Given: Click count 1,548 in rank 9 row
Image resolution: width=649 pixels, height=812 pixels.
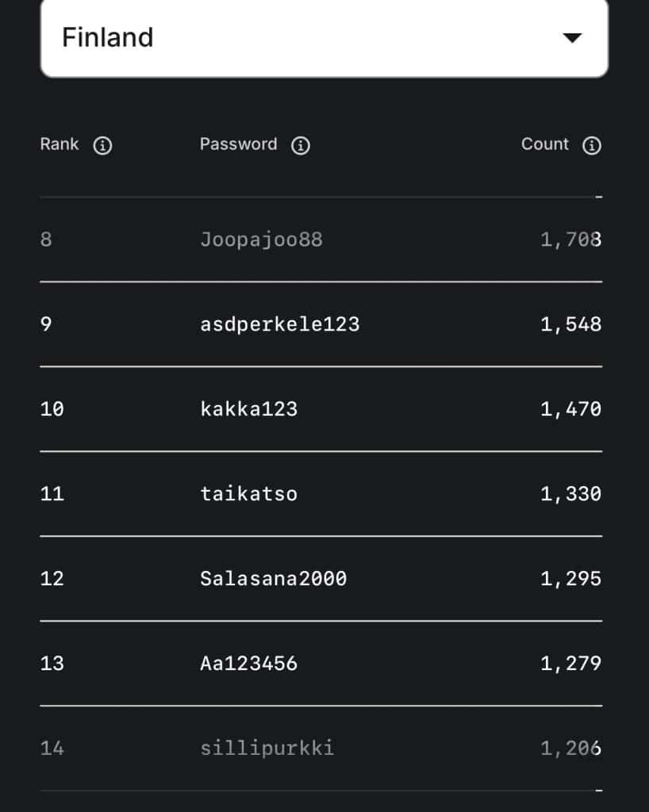Looking at the screenshot, I should pyautogui.click(x=570, y=324).
